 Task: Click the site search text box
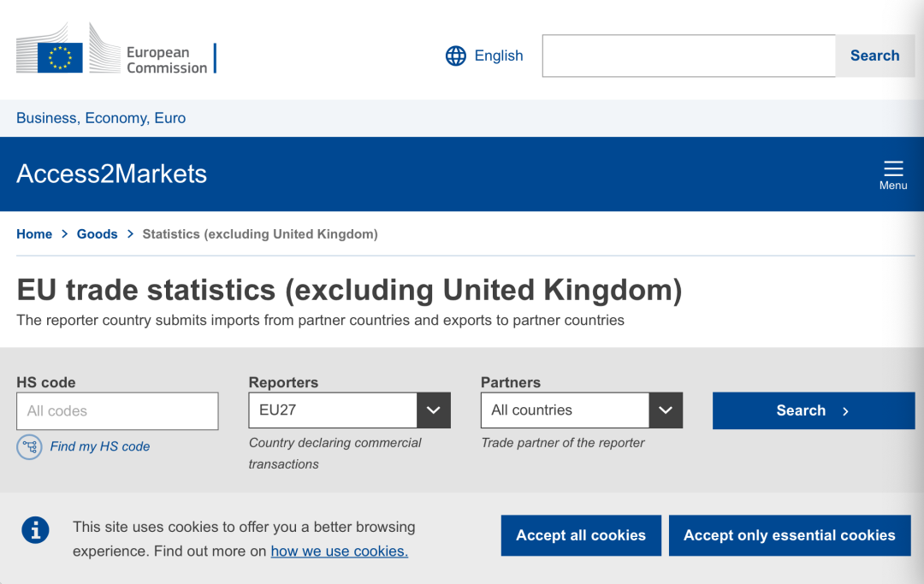(x=689, y=56)
